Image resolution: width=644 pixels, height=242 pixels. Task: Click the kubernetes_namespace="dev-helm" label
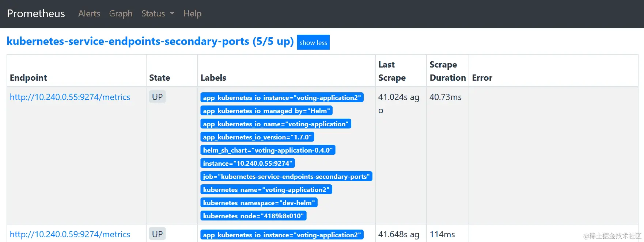pos(259,203)
